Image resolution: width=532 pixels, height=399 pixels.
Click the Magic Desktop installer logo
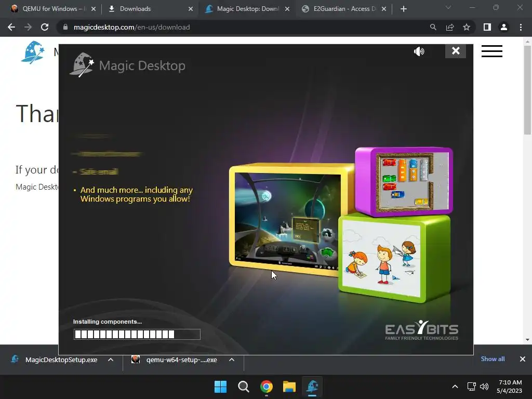pyautogui.click(x=128, y=65)
